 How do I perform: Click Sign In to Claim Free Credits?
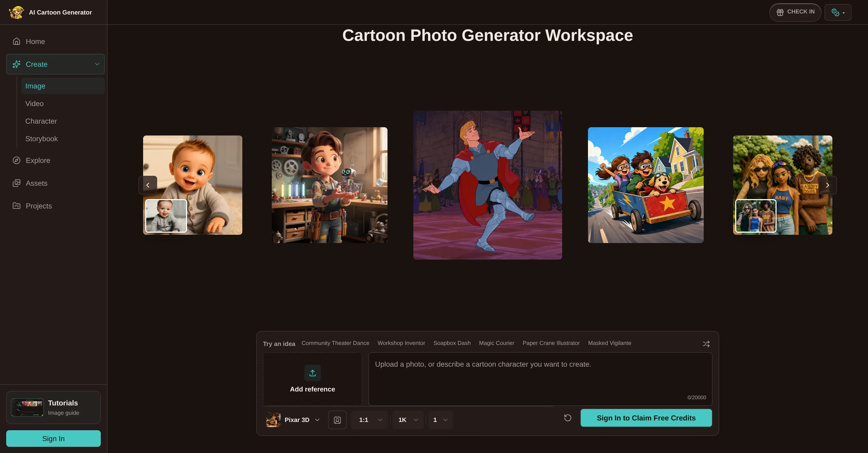point(646,418)
